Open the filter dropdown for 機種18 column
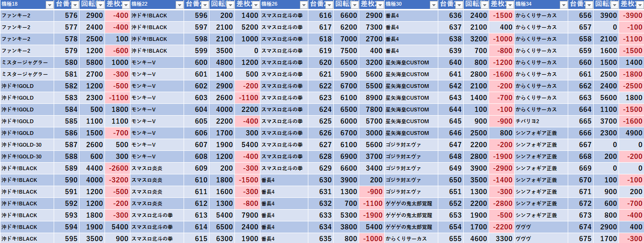The image size is (644, 243). click(x=49, y=5)
